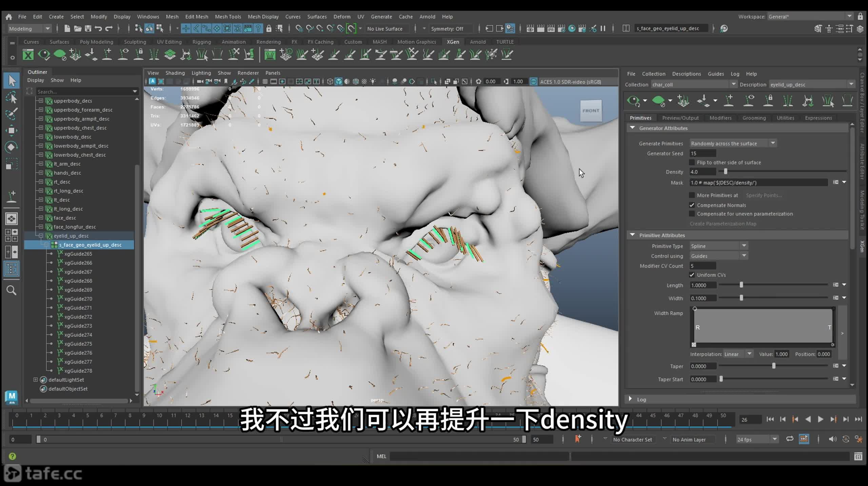
Task: Adjust the Taper slider
Action: [773, 366]
